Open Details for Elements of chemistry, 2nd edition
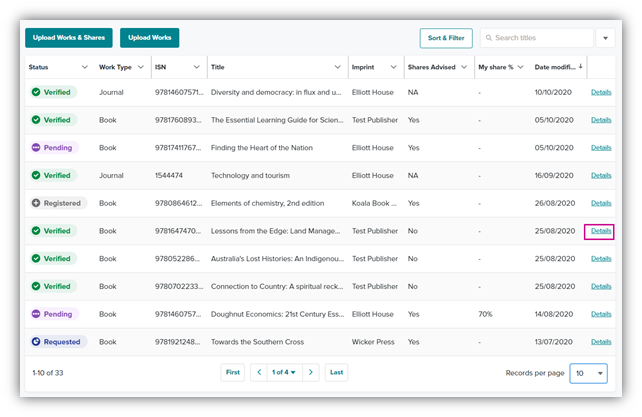Viewport: 642px width, 417px height. coord(601,203)
